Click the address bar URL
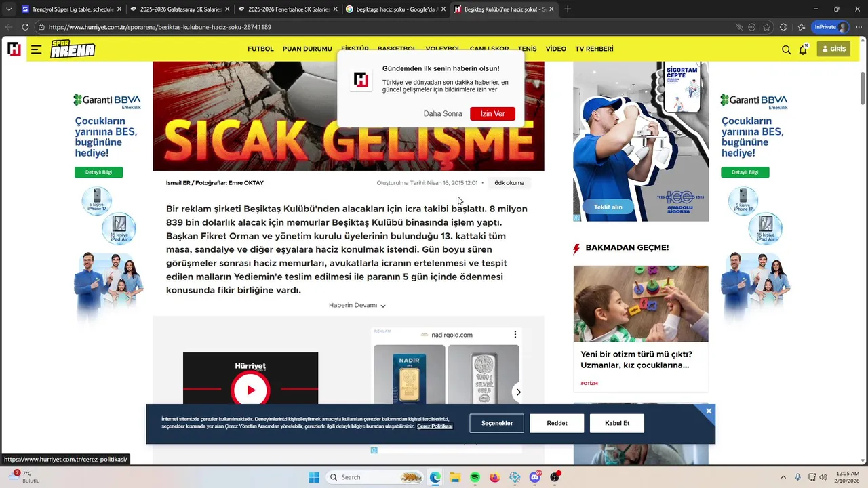The height and width of the screenshot is (488, 868). 160,27
